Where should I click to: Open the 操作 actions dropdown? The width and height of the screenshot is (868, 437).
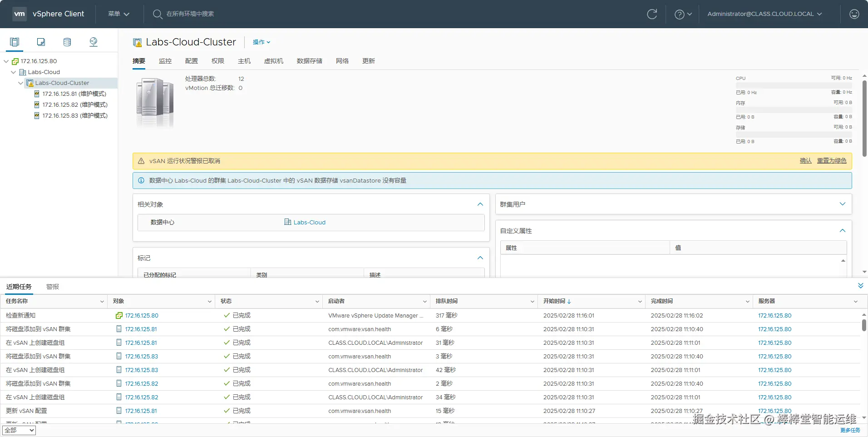261,42
